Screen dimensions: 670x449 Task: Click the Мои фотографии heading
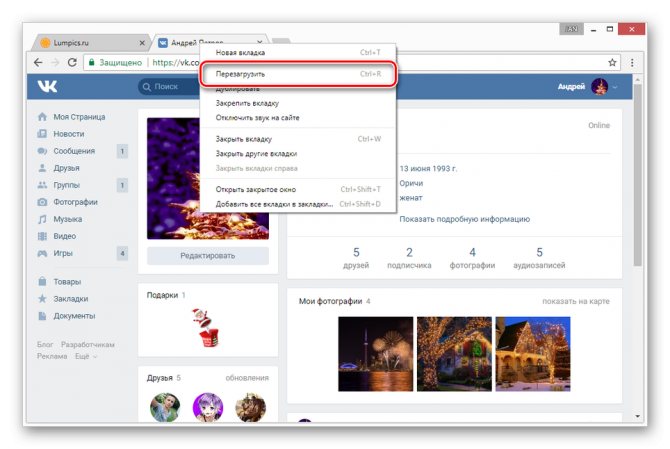tap(330, 301)
